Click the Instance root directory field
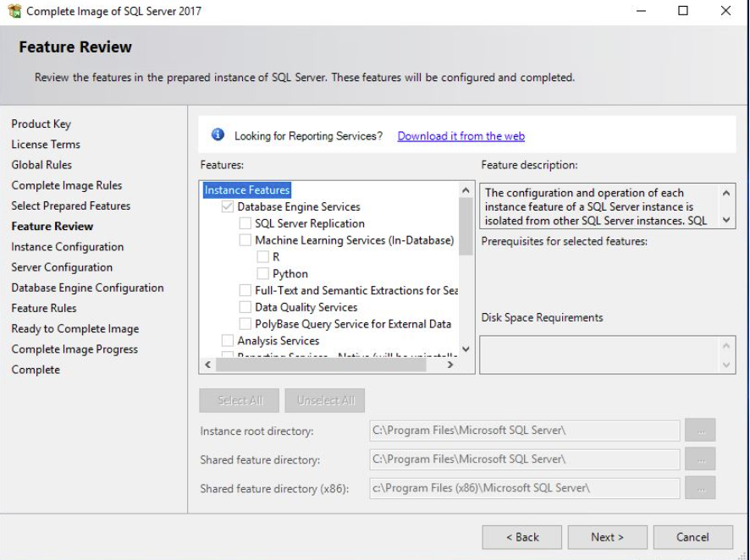 524,431
